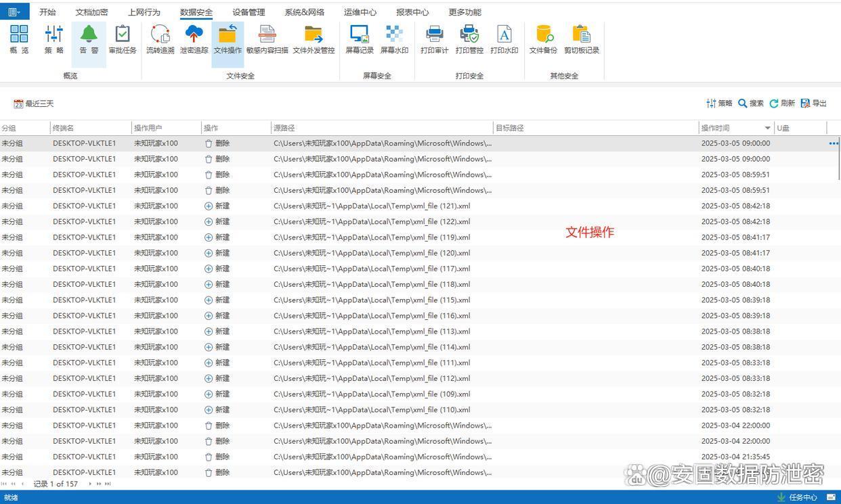The width and height of the screenshot is (841, 504).
Task: Open 打印审计 print audit tool
Action: click(434, 39)
